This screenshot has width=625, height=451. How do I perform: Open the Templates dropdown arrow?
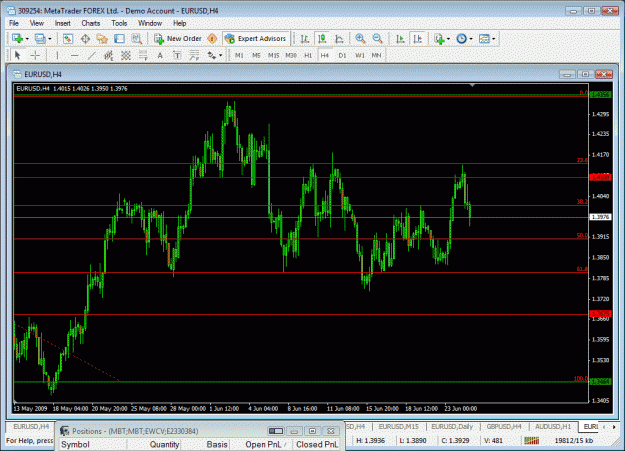[494, 39]
